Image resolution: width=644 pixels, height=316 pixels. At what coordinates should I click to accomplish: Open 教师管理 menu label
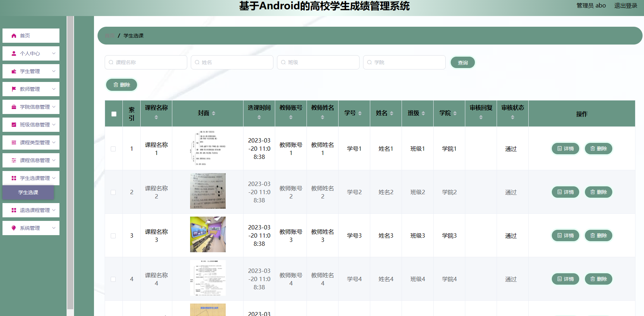pos(30,89)
